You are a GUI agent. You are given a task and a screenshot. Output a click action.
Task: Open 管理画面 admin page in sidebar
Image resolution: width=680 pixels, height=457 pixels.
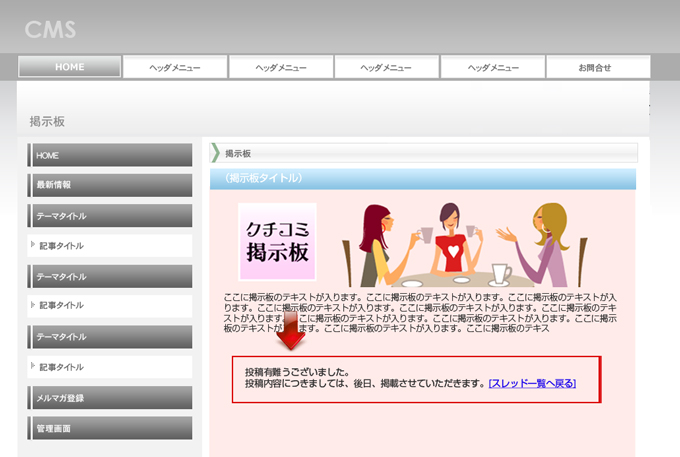pos(109,428)
